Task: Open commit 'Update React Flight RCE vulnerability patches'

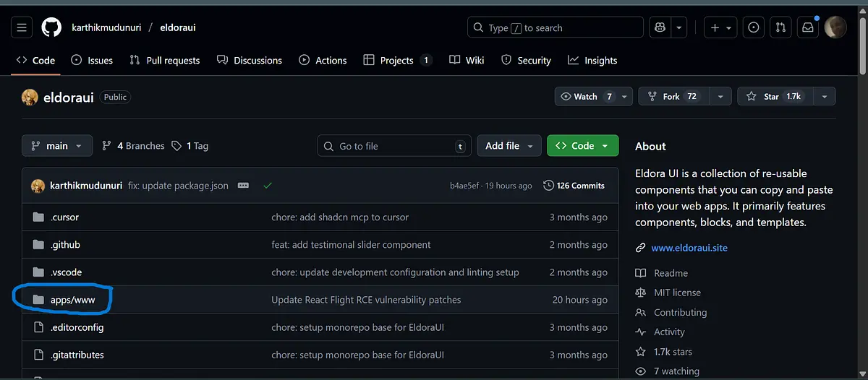Action: tap(366, 299)
